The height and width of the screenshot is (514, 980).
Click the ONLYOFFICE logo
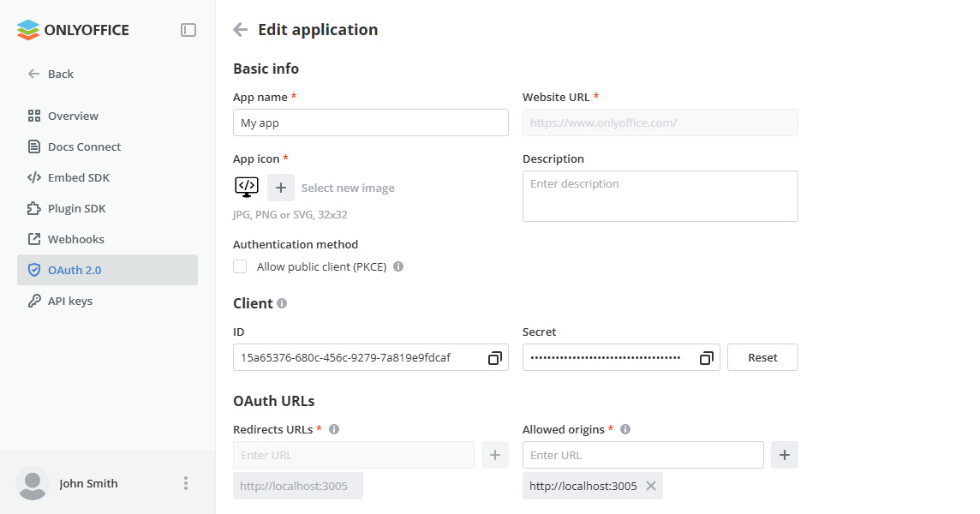tap(73, 30)
